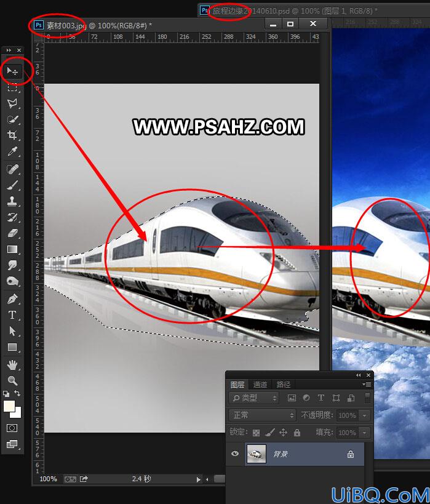Reset default foreground and background colors
This screenshot has height=504, width=430.
click(6, 393)
